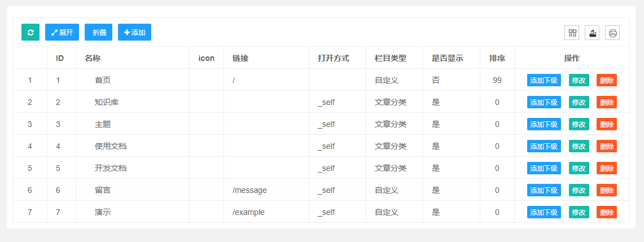Click the green refresh icon button
This screenshot has height=242, width=644.
tap(30, 32)
